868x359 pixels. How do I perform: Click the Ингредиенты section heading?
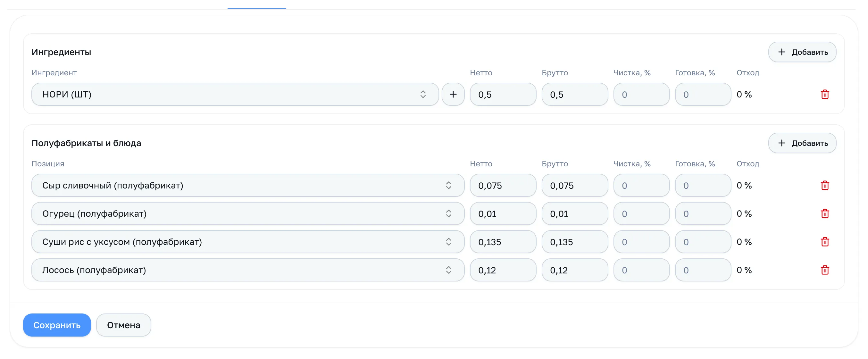click(61, 52)
